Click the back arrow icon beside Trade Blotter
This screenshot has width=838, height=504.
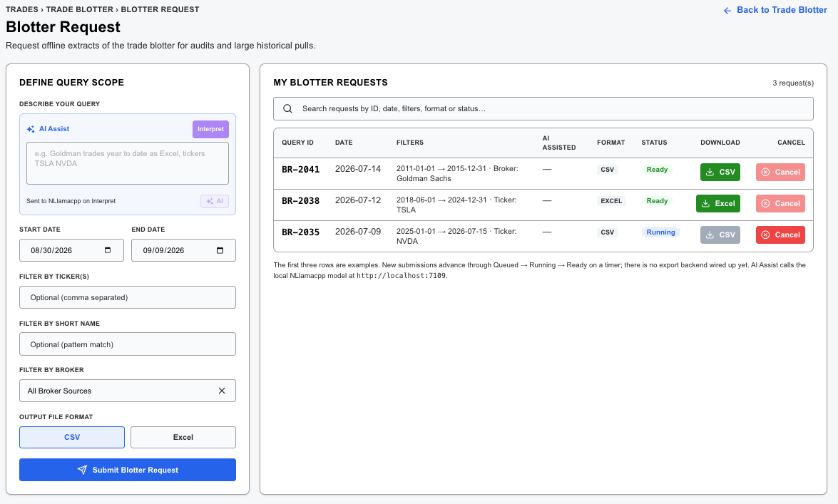click(x=727, y=11)
